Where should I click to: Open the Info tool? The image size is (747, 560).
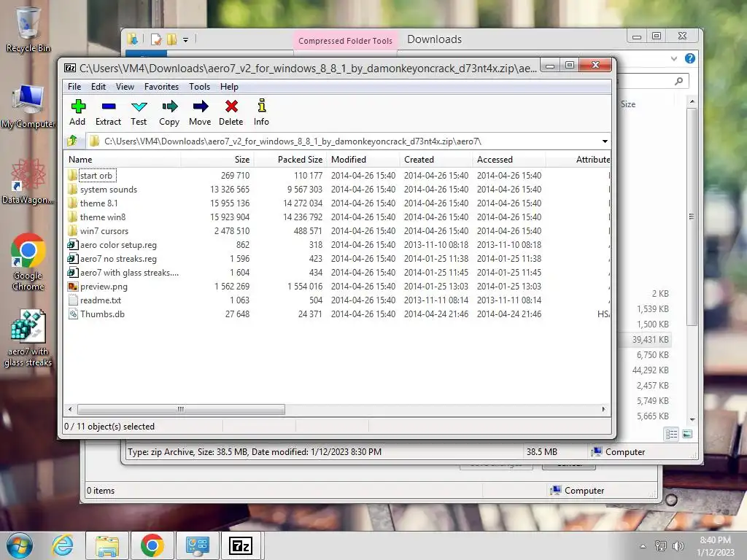click(261, 106)
